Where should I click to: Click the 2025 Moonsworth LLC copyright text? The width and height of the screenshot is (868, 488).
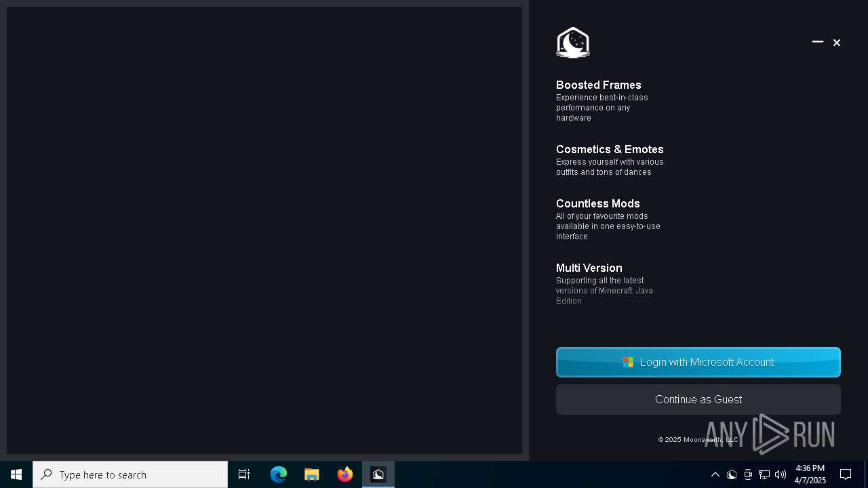coord(698,440)
